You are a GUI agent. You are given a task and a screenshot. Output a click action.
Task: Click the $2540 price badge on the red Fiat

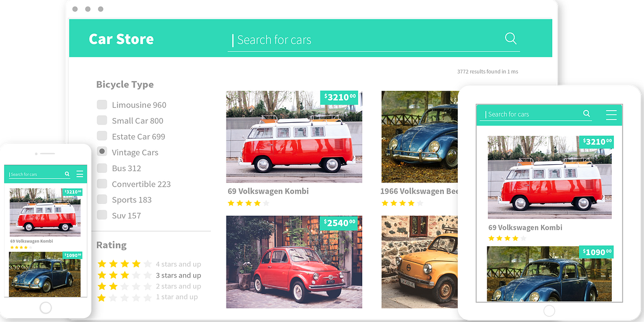point(340,223)
